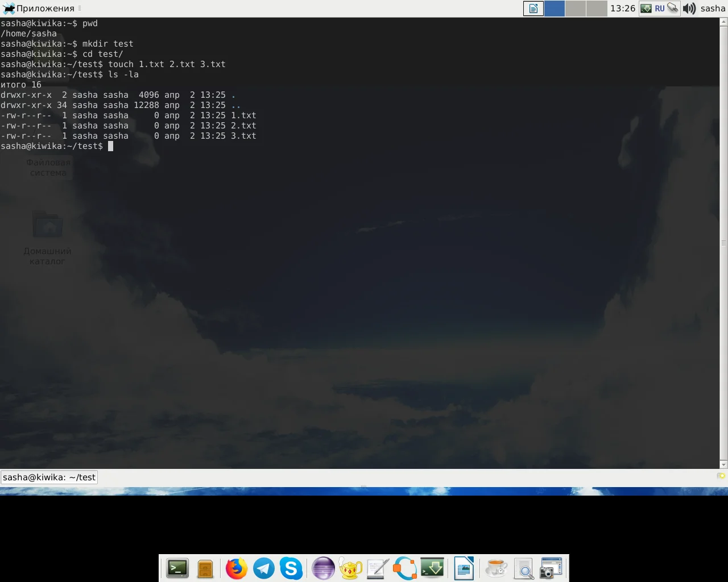728x582 pixels.
Task: Switch to the second gray workspace
Action: (x=575, y=9)
